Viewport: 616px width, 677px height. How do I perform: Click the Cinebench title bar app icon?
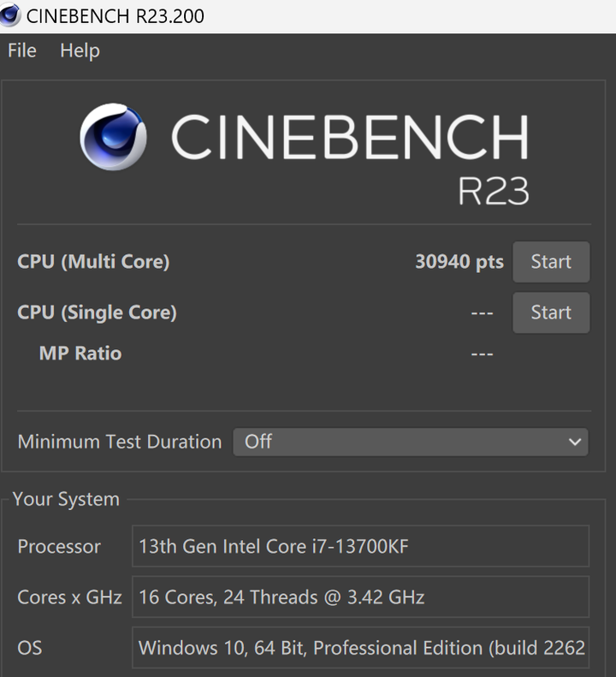pyautogui.click(x=9, y=15)
